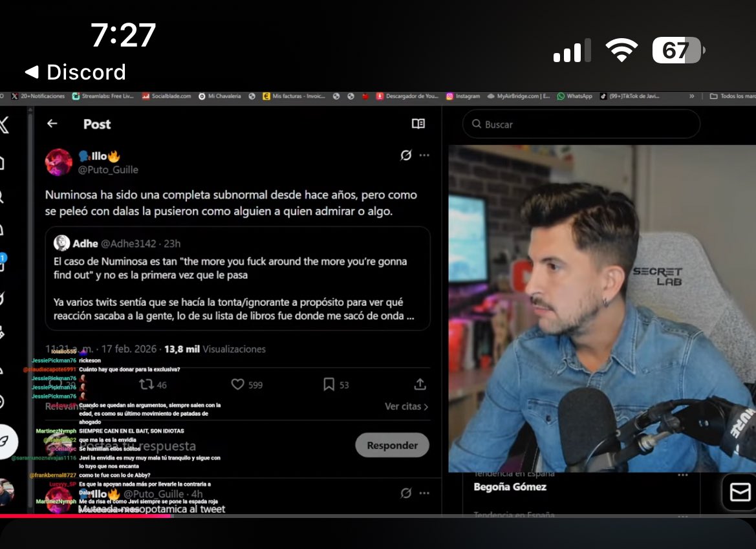Image resolution: width=756 pixels, height=549 pixels.
Task: Bookmark the post with 53 saves
Action: click(x=336, y=385)
